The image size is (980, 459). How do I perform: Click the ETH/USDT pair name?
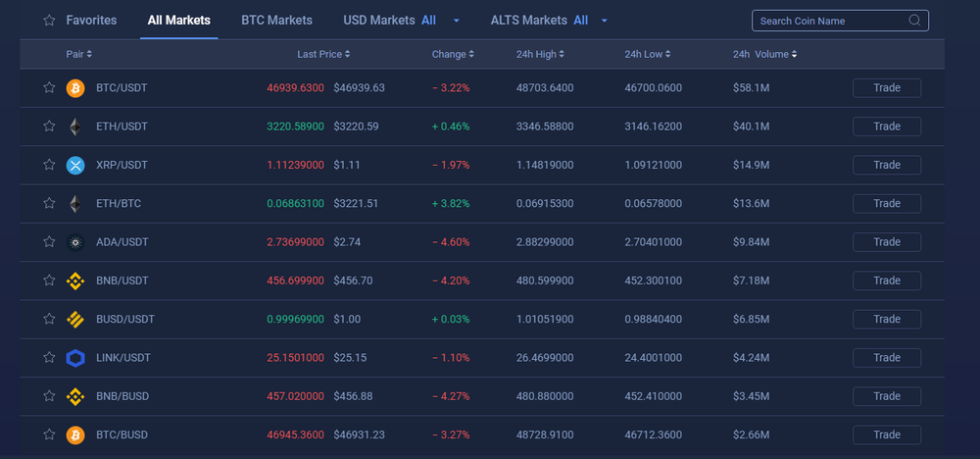122,127
